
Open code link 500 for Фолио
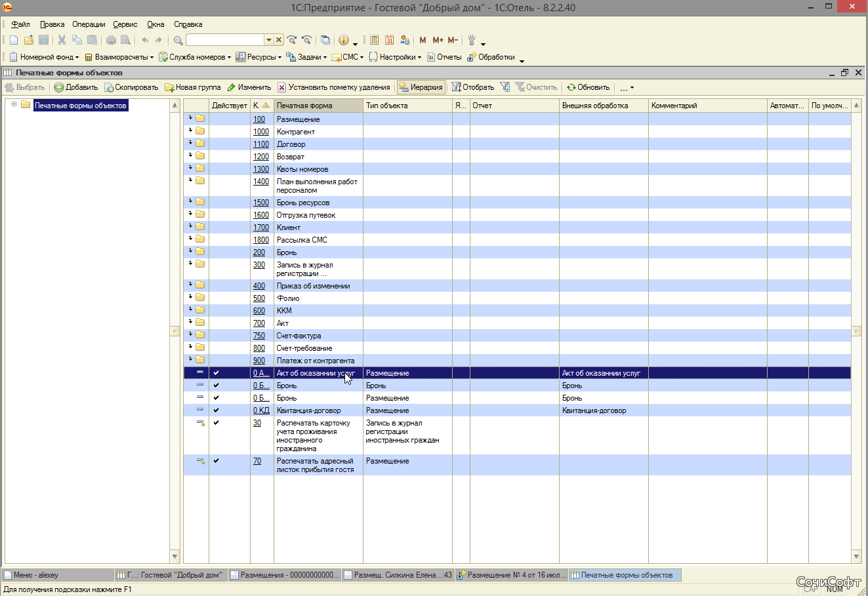tap(259, 298)
